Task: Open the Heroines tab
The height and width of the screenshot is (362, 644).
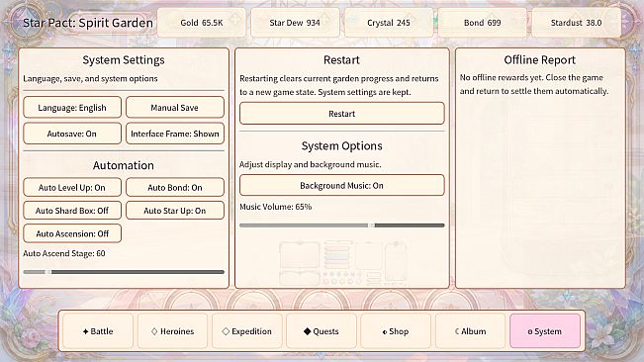Action: coord(172,331)
